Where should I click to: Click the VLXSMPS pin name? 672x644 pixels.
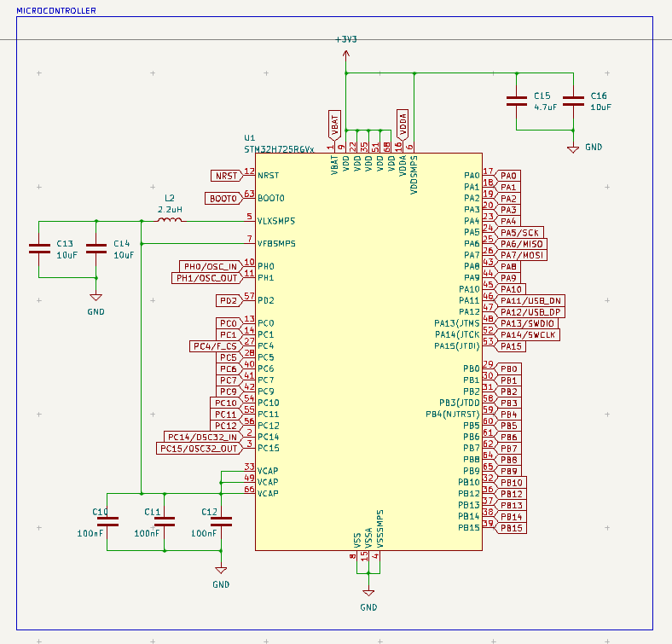pyautogui.click(x=276, y=221)
